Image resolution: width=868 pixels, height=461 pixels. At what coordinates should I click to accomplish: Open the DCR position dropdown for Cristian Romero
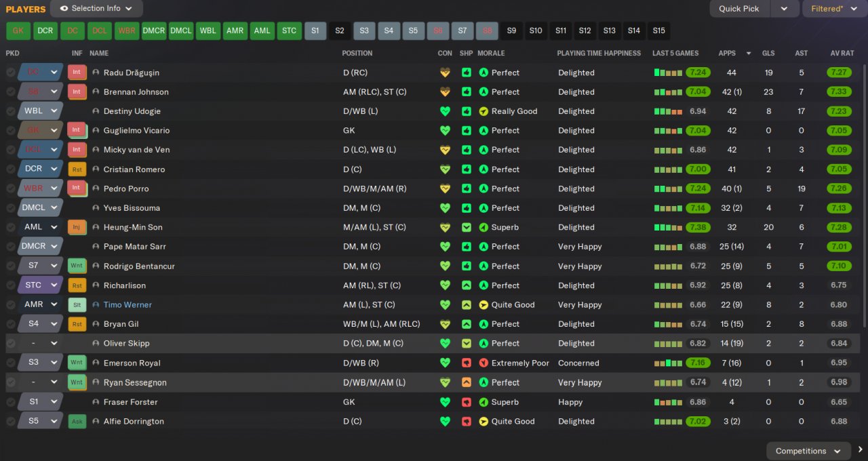[x=40, y=169]
